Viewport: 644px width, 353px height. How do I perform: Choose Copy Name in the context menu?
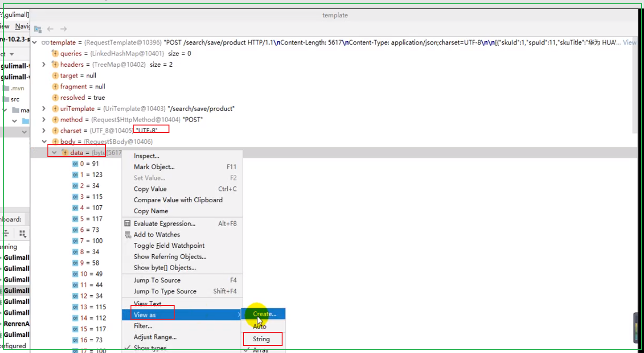(x=182, y=211)
